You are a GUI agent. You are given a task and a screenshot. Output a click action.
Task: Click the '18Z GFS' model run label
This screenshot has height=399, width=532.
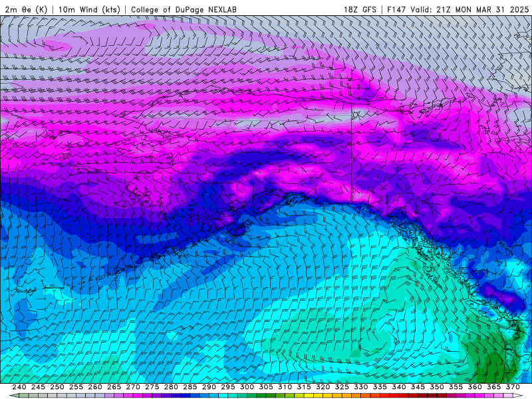tap(360, 9)
